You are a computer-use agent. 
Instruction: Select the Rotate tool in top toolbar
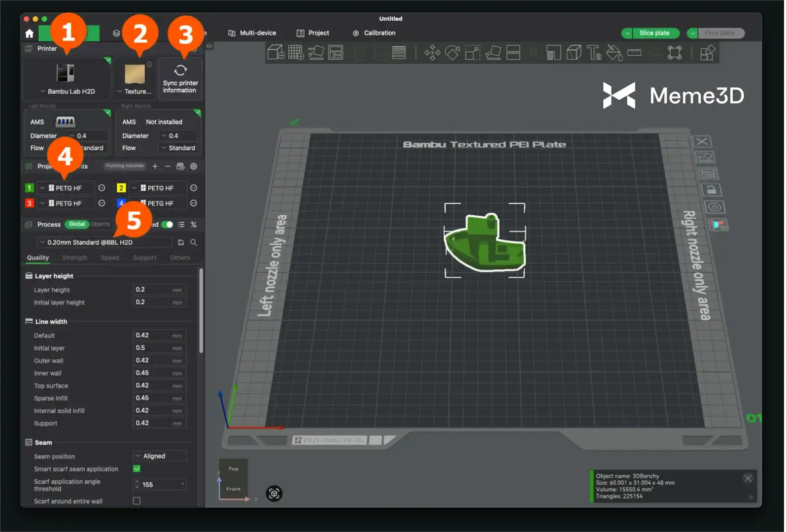coord(452,53)
